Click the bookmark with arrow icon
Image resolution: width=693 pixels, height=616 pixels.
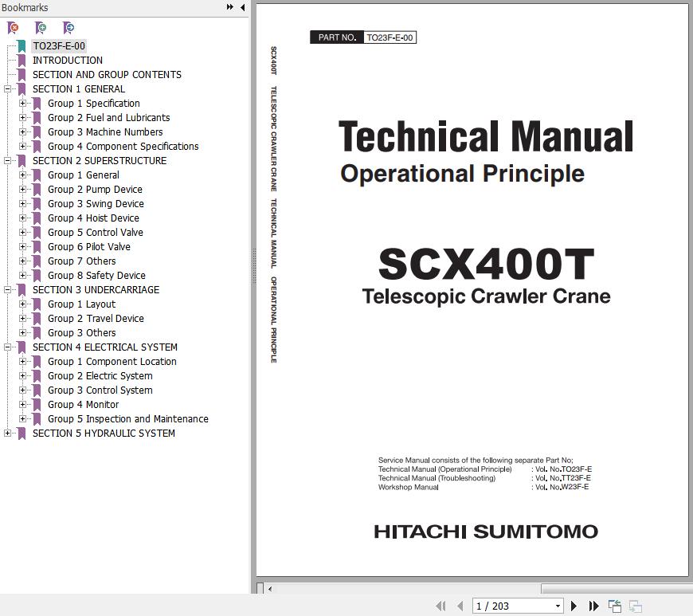[x=69, y=28]
